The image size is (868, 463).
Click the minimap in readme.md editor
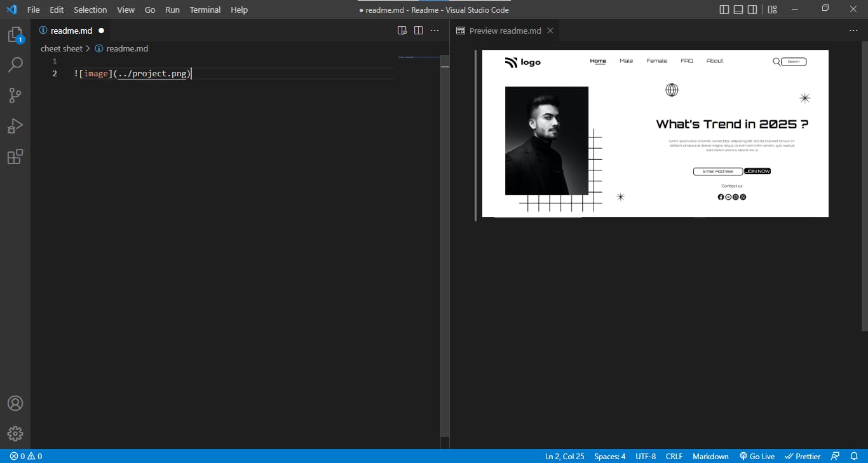[419, 59]
